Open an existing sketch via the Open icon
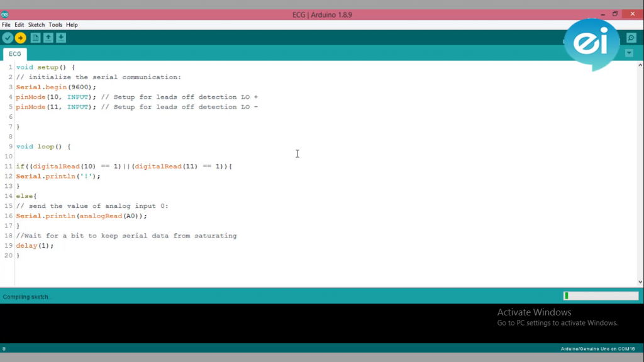This screenshot has height=362, width=644. 48,38
